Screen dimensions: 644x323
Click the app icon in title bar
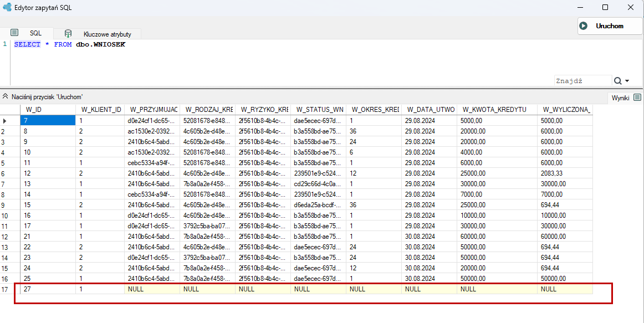click(x=7, y=7)
